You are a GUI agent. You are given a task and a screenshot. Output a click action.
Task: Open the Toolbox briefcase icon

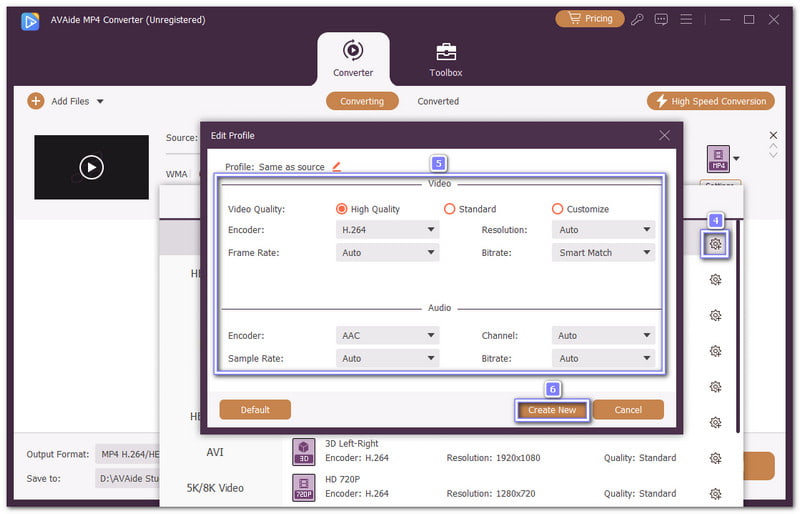click(x=446, y=51)
